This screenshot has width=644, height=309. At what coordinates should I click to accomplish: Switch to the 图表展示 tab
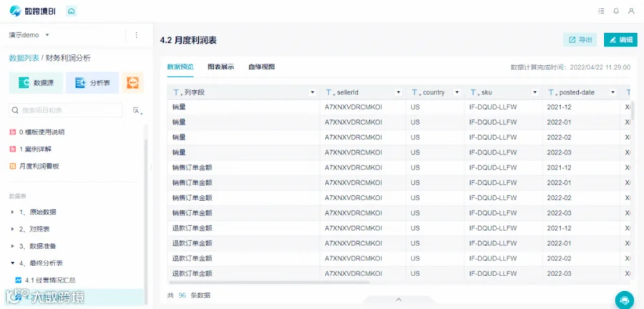(221, 67)
